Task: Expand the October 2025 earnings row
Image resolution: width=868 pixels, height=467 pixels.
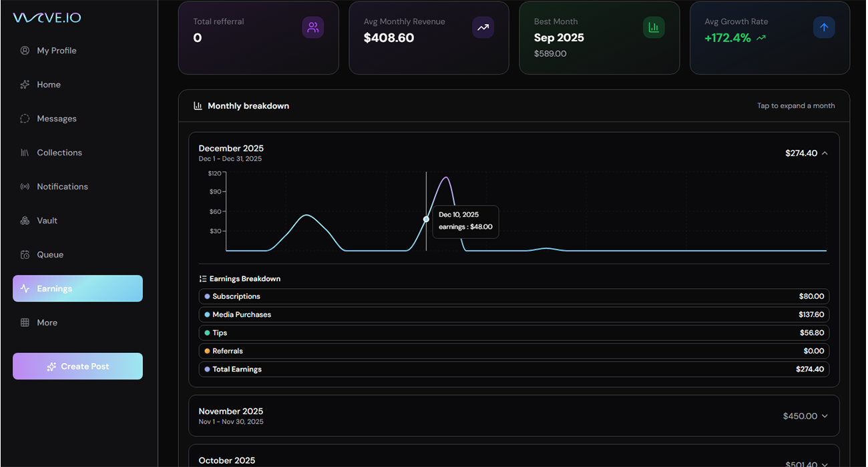Action: (x=513, y=460)
